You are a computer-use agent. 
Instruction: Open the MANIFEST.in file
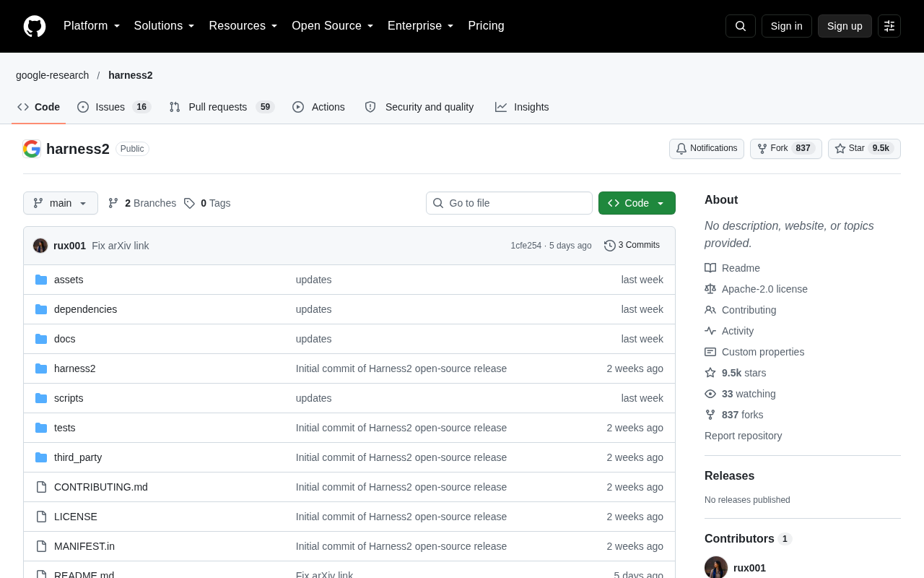pyautogui.click(x=84, y=546)
